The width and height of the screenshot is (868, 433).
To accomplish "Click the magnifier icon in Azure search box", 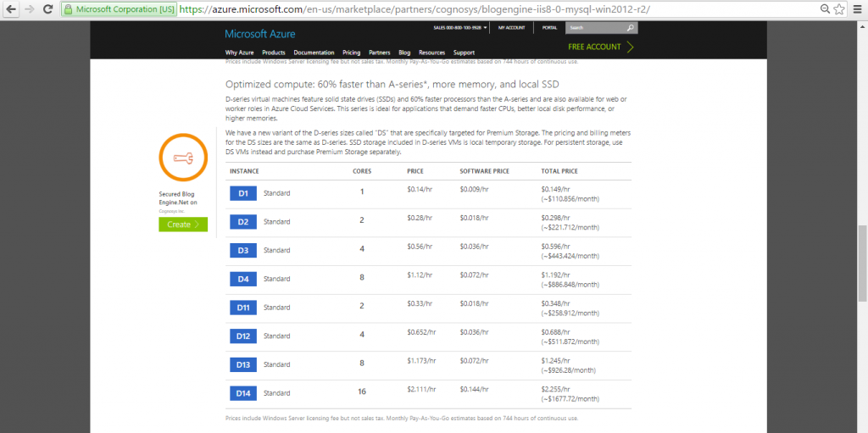I will click(630, 27).
